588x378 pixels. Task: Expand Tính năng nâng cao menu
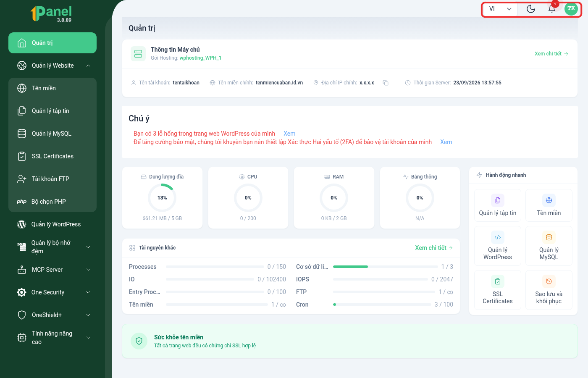[52, 338]
